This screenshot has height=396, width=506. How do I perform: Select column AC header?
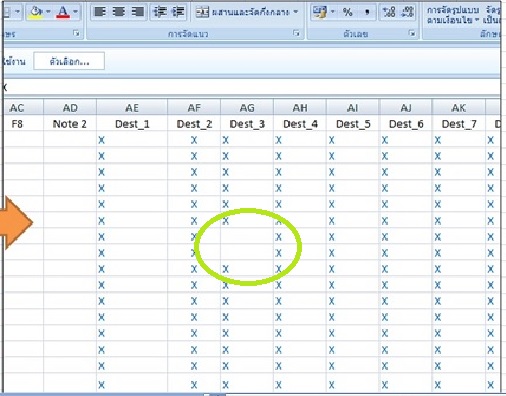[x=23, y=108]
